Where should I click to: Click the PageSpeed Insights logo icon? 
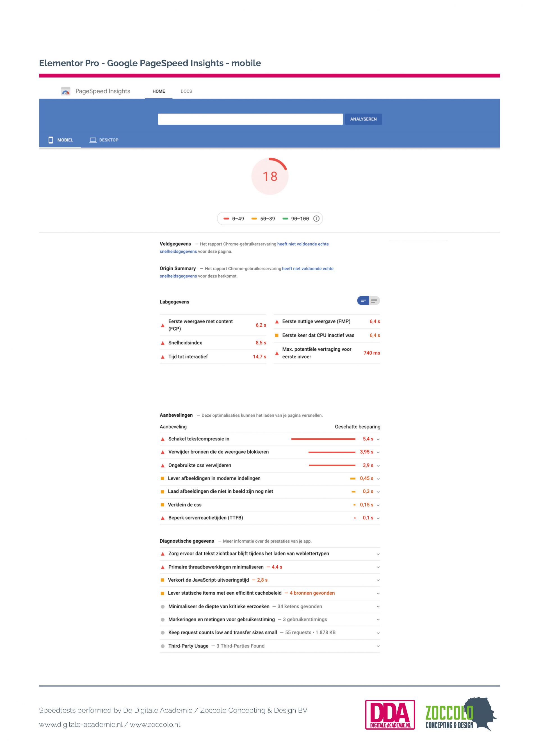pos(66,91)
